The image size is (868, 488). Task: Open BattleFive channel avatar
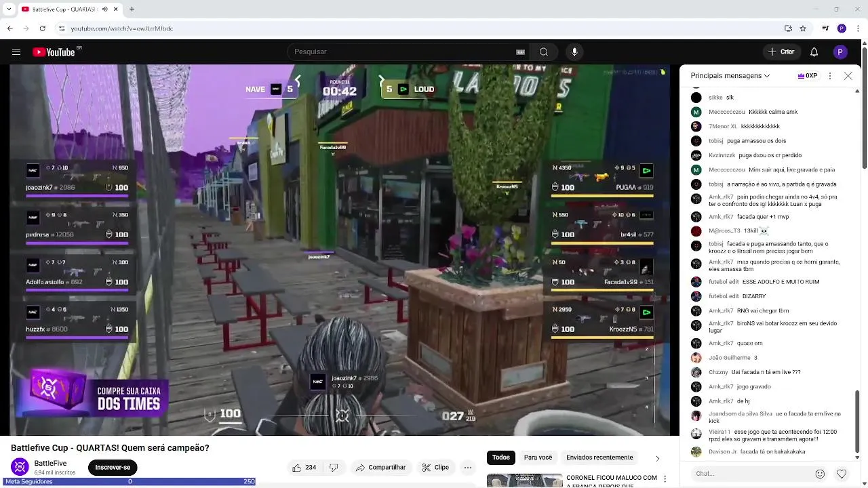pos(20,467)
